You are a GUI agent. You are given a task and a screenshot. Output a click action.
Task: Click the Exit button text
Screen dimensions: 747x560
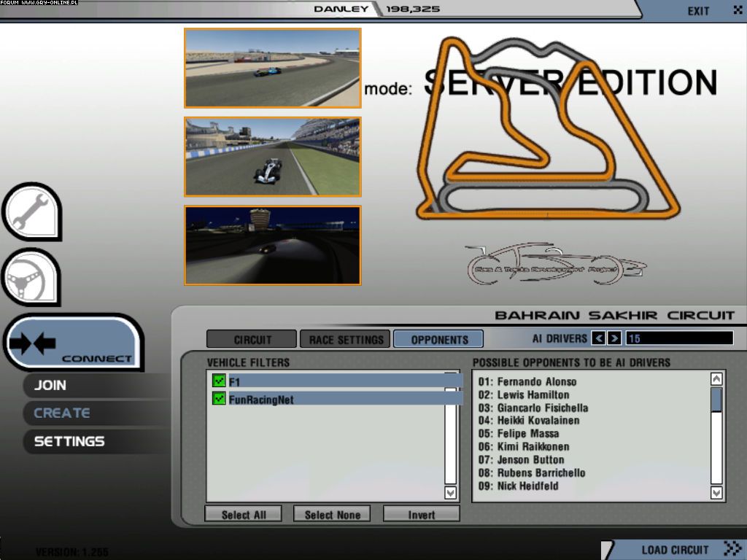click(x=698, y=11)
